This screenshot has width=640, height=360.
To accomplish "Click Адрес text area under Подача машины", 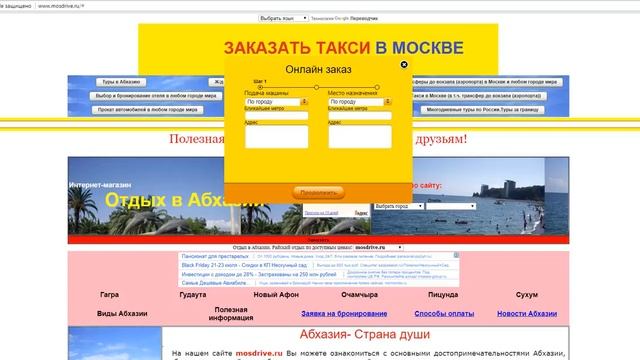I will coord(276,137).
